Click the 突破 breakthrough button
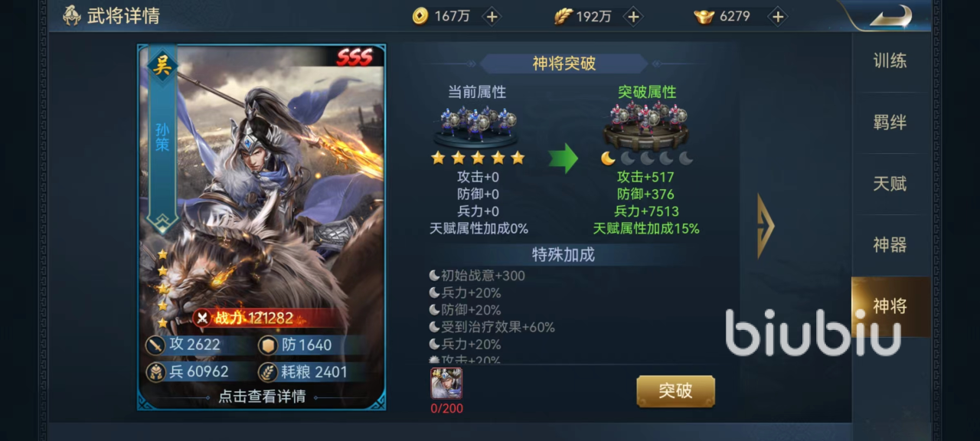The height and width of the screenshot is (441, 980). pyautogui.click(x=675, y=391)
